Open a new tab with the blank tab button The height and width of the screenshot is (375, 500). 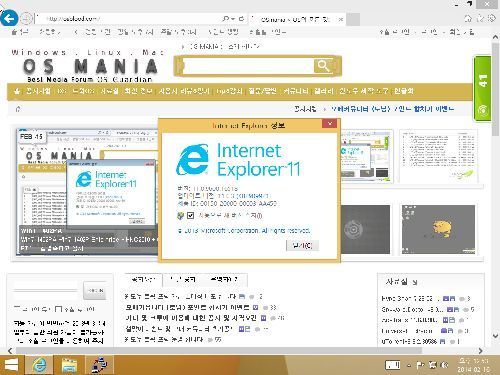click(353, 19)
